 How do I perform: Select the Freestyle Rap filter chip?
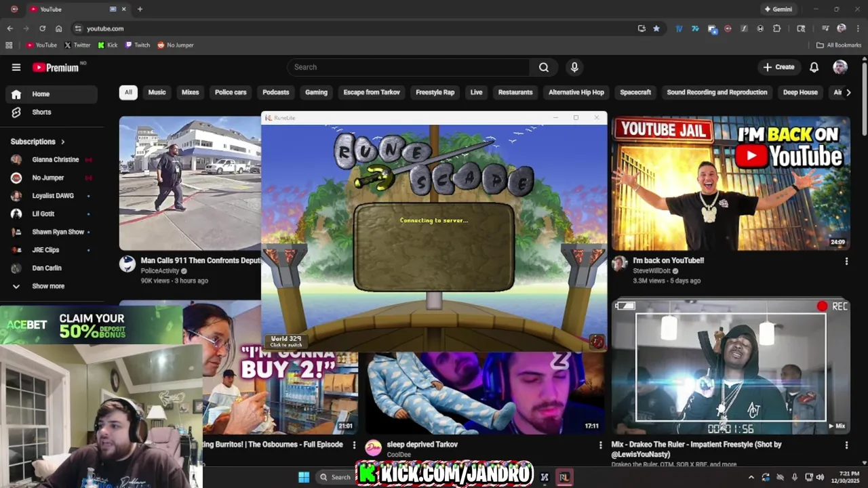coord(435,92)
